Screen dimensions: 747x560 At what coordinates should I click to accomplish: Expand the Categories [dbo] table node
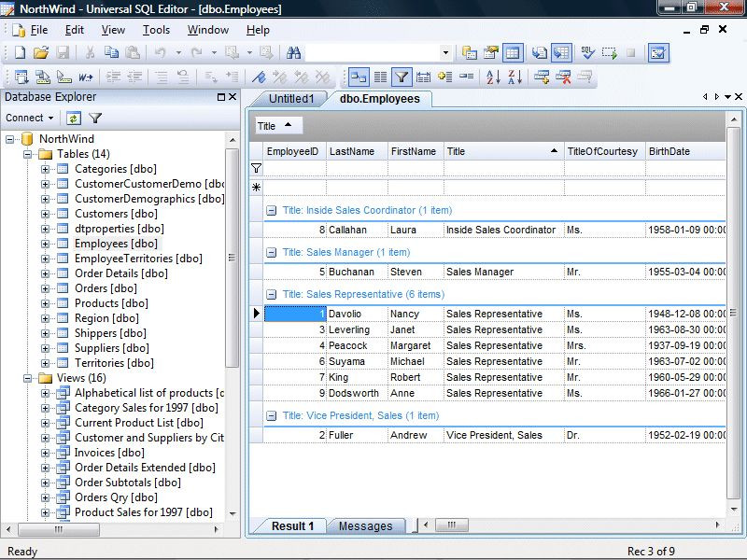(x=45, y=169)
